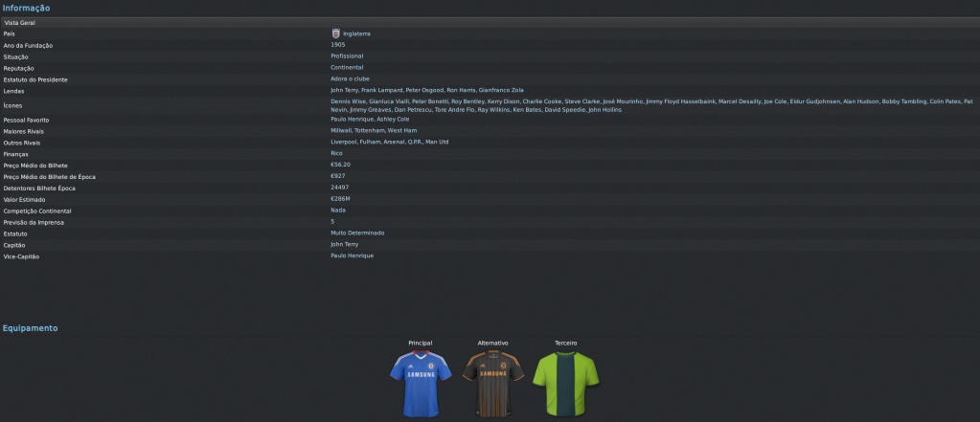Select the Vista Geral section header
Viewport: 980px width, 422px height.
pyautogui.click(x=490, y=22)
